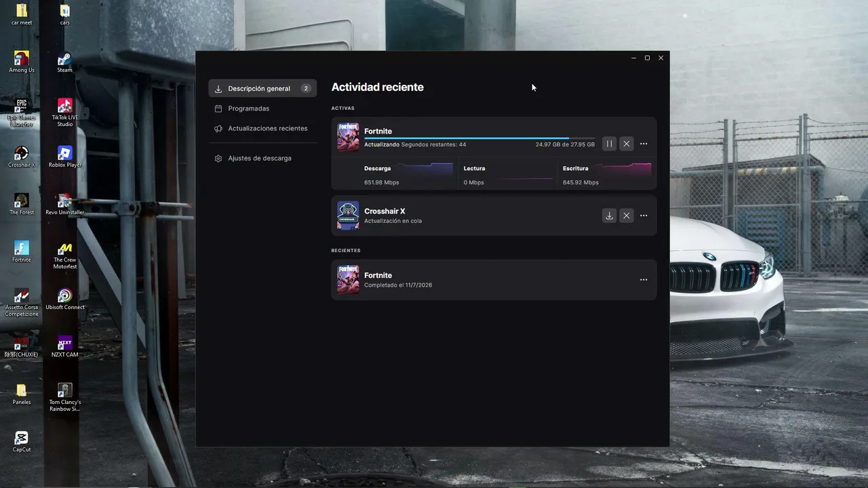Select the Among Us desktop icon
Image resolution: width=868 pixels, height=488 pixels.
tap(22, 62)
